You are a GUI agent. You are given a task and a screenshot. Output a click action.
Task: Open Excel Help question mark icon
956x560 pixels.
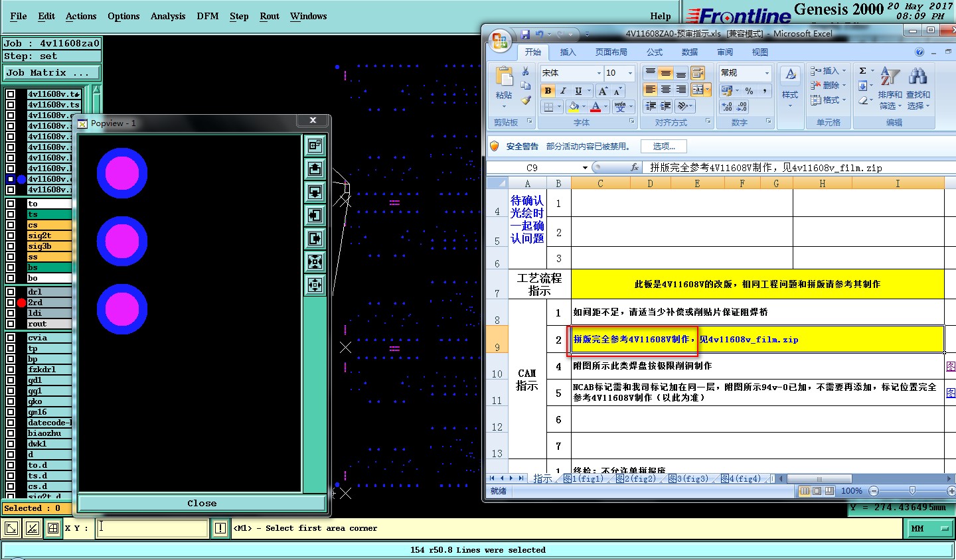919,52
